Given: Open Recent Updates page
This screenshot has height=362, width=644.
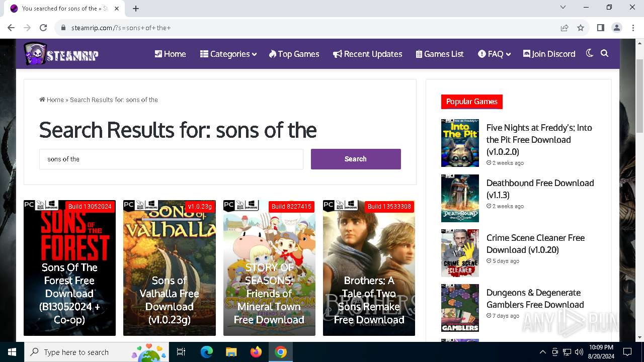Looking at the screenshot, I should [367, 54].
